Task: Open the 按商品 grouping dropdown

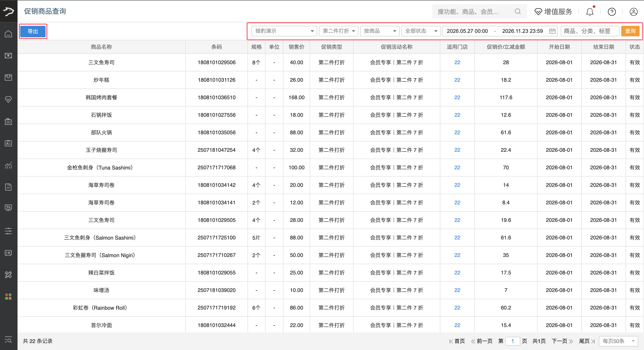Action: 380,31
